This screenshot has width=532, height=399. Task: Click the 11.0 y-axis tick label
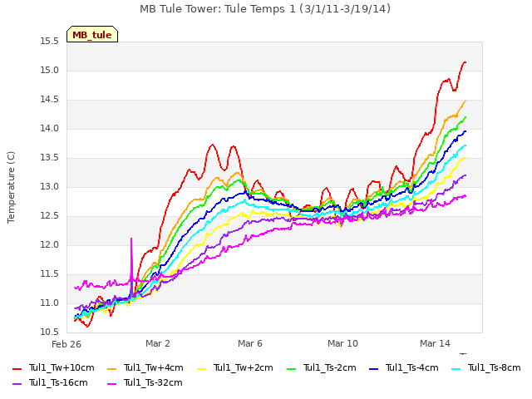pyautogui.click(x=50, y=303)
